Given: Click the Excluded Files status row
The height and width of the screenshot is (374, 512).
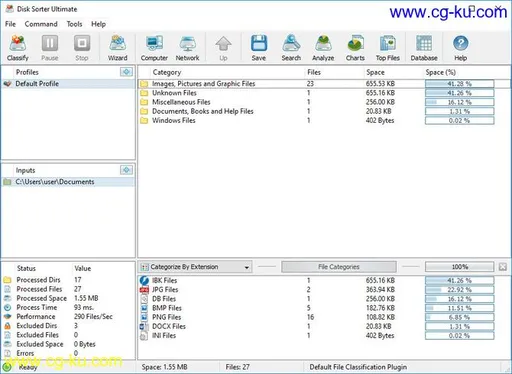Looking at the screenshot, I should tap(68, 335).
